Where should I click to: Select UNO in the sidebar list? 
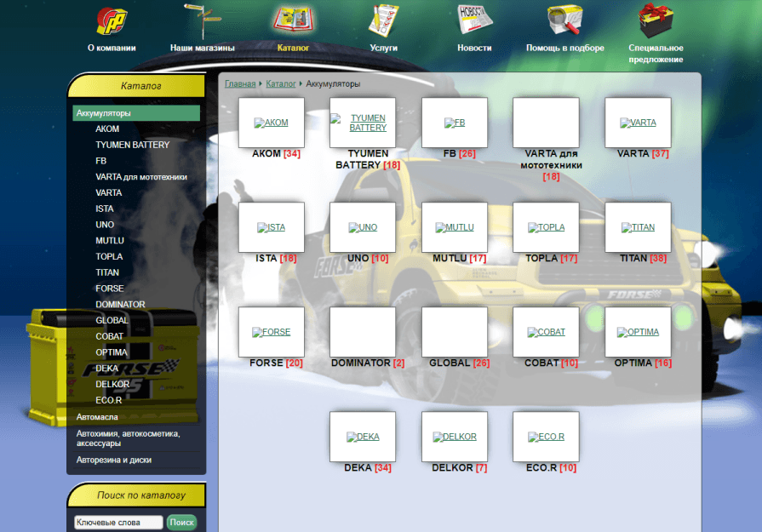[105, 225]
